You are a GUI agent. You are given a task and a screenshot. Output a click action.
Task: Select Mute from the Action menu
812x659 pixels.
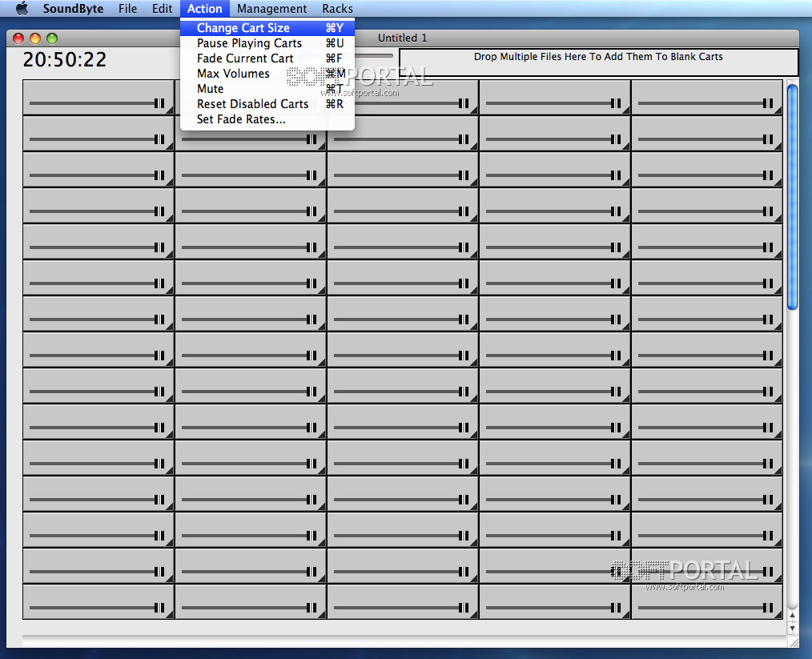[267, 89]
